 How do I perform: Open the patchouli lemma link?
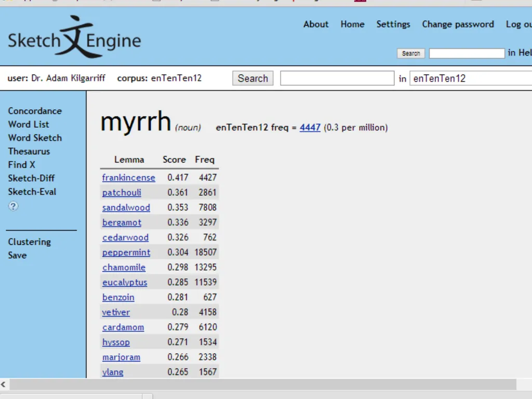[122, 192]
